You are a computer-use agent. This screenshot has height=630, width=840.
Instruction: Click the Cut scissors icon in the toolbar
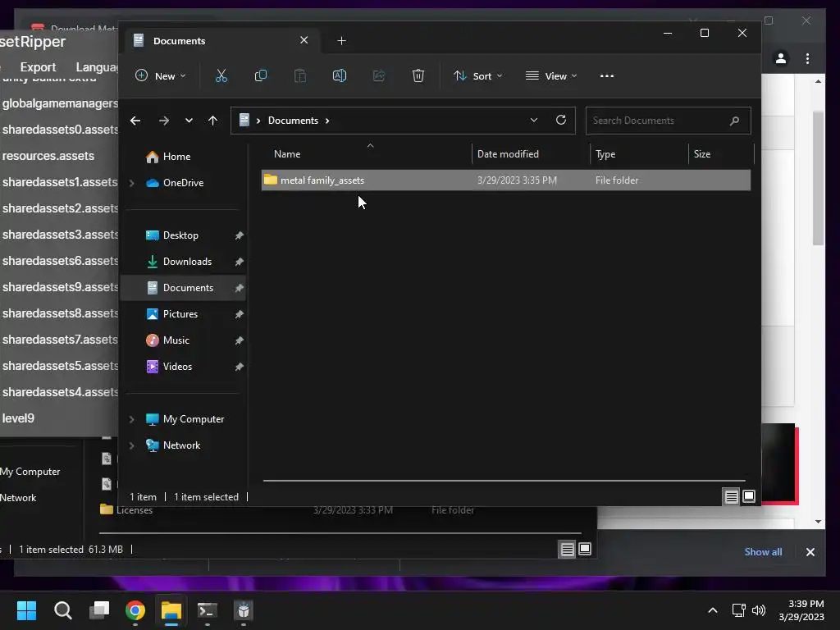[x=221, y=75]
